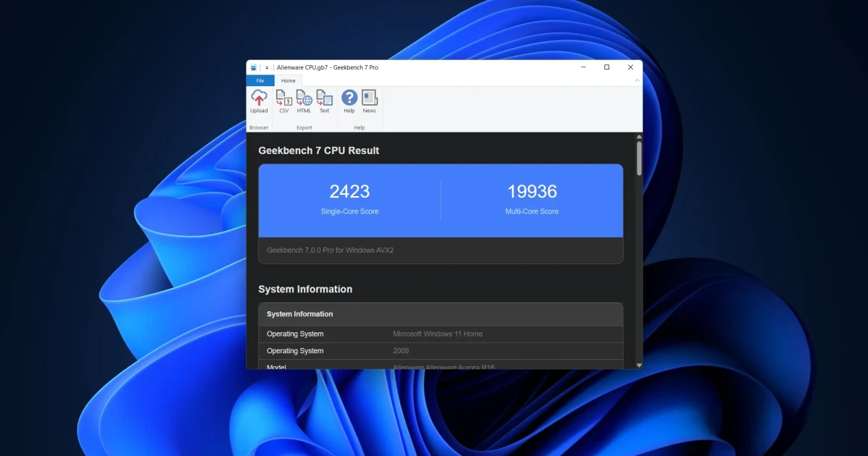Export results with the HTML icon
The height and width of the screenshot is (456, 868).
click(x=304, y=98)
